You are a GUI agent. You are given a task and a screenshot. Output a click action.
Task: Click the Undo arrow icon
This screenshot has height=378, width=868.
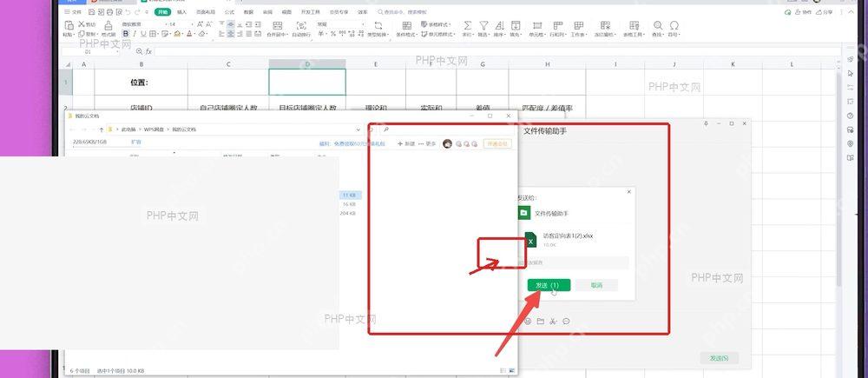128,11
